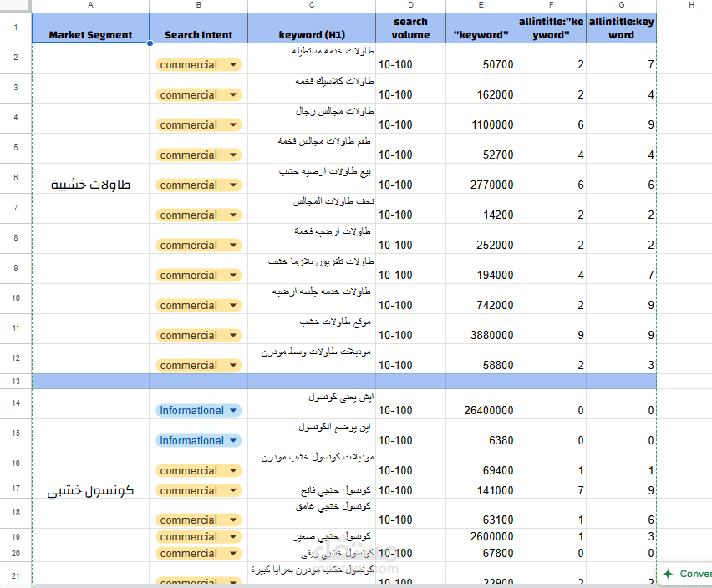
Task: Select row 1 header
Action: point(16,28)
